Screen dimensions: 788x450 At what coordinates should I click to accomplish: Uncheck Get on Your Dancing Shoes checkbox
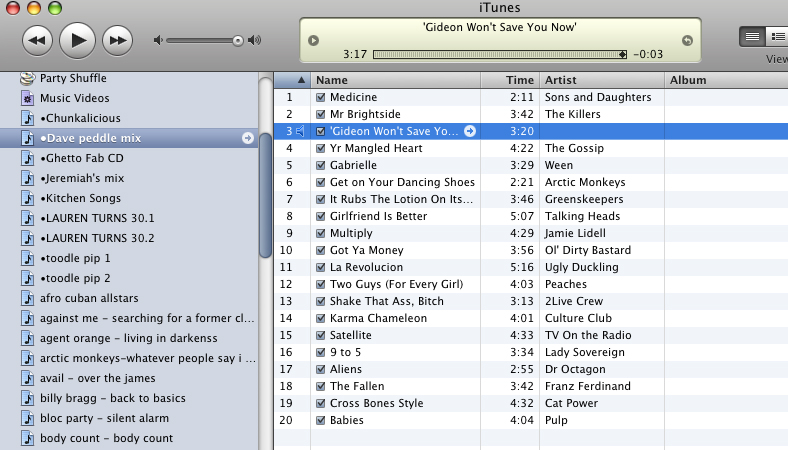[321, 182]
